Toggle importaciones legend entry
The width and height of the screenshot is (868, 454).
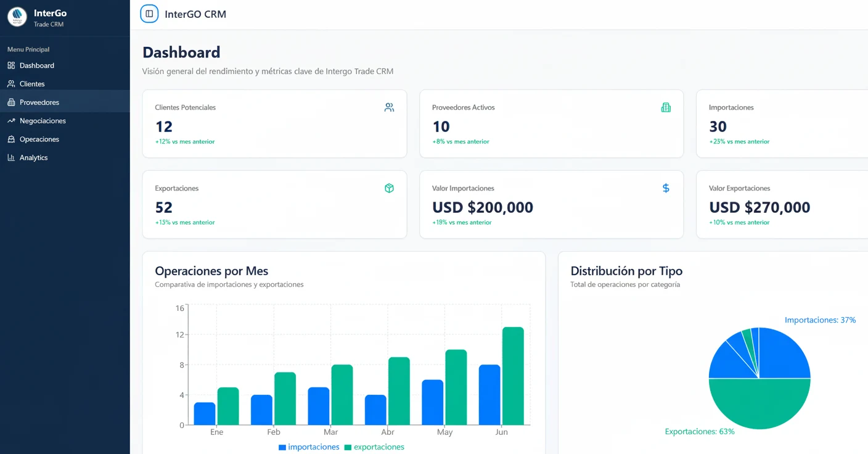tap(309, 447)
